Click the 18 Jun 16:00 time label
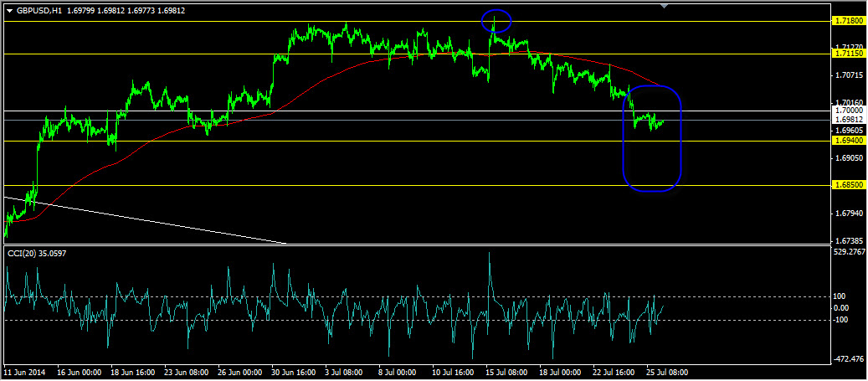 133,372
